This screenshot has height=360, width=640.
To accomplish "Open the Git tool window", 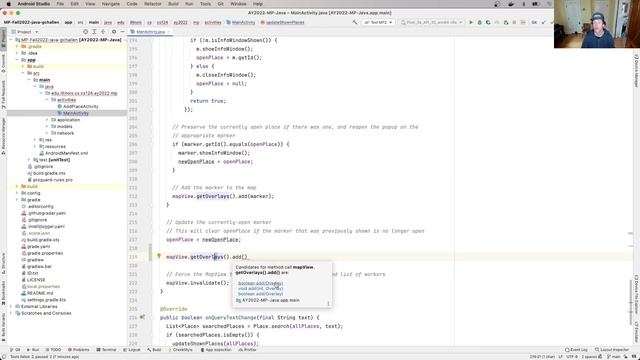I will [x=15, y=350].
